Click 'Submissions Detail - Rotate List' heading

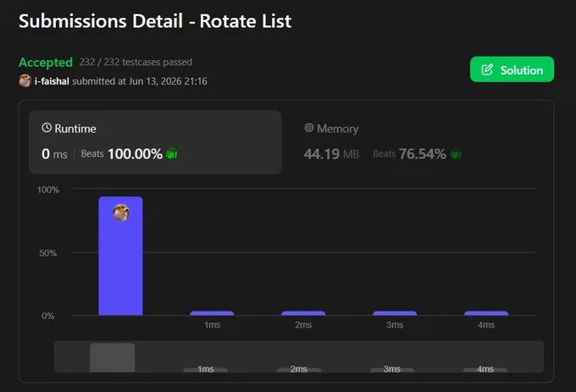point(155,21)
